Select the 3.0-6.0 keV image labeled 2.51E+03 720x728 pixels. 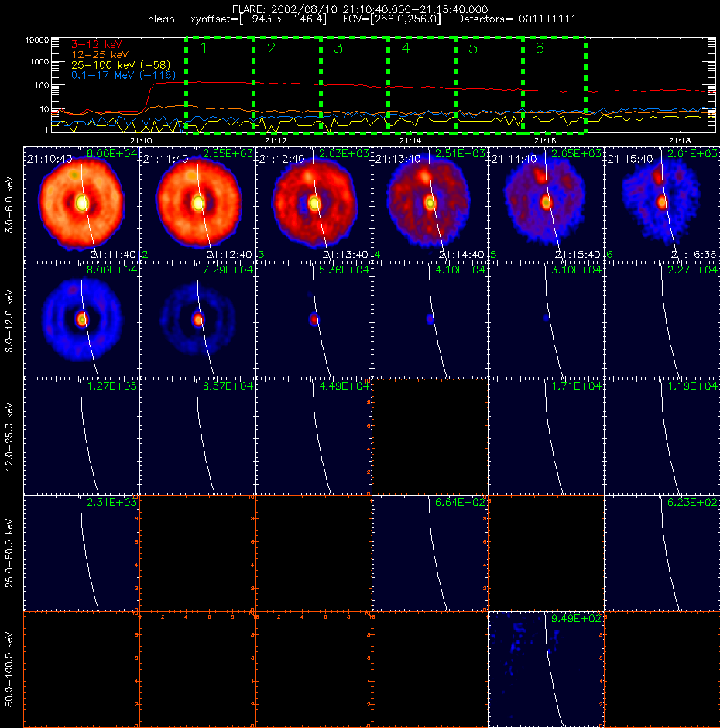[x=430, y=204]
